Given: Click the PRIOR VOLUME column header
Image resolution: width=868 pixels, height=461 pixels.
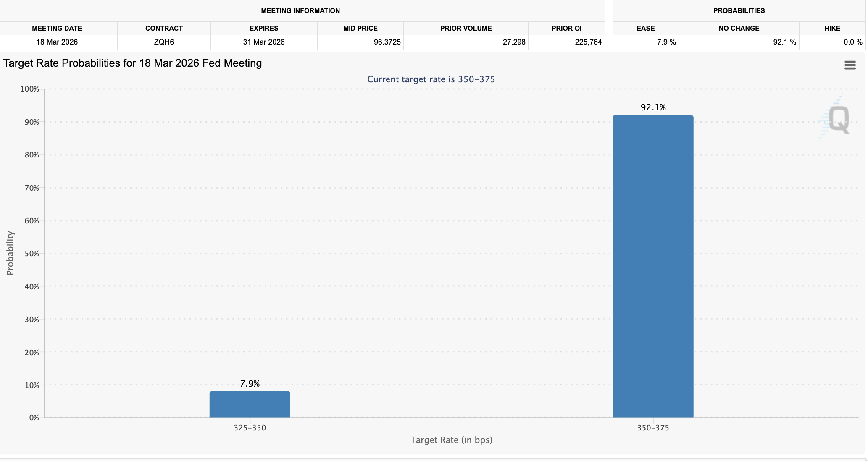Looking at the screenshot, I should 466,28.
